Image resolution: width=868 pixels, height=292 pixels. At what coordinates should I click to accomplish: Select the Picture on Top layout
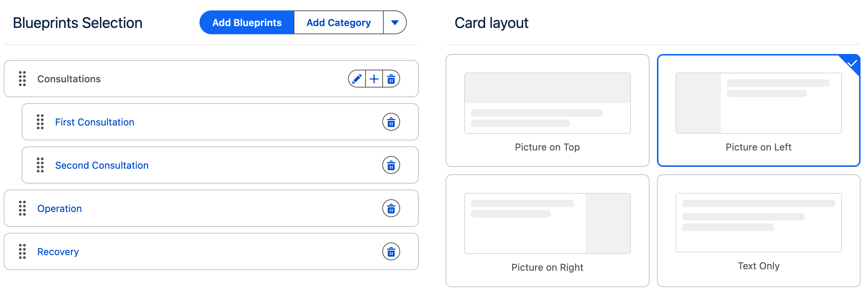[547, 110]
